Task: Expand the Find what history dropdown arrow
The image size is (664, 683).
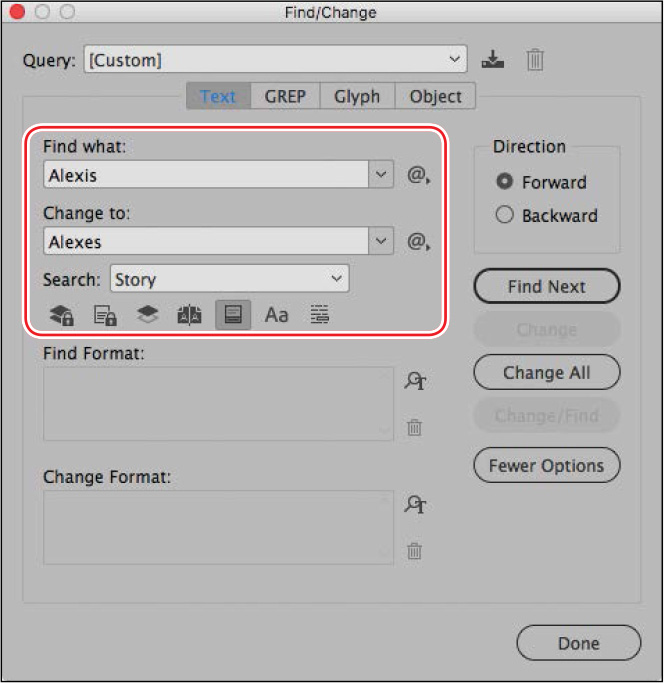Action: [381, 175]
